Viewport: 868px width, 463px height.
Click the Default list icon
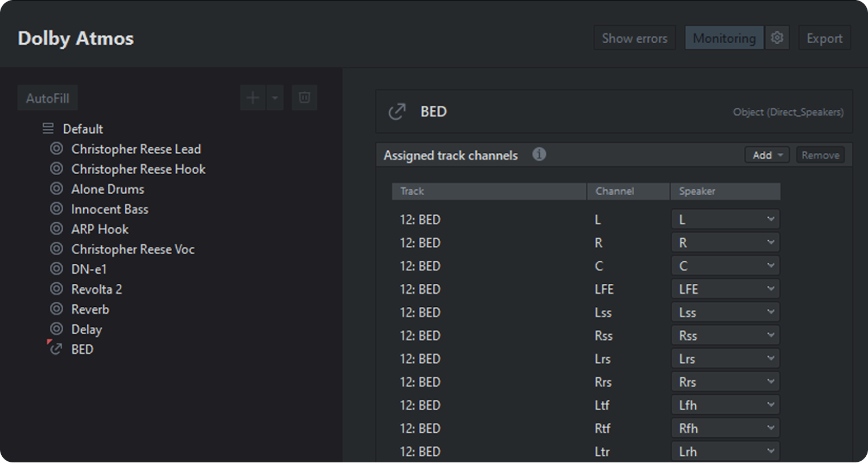[48, 129]
